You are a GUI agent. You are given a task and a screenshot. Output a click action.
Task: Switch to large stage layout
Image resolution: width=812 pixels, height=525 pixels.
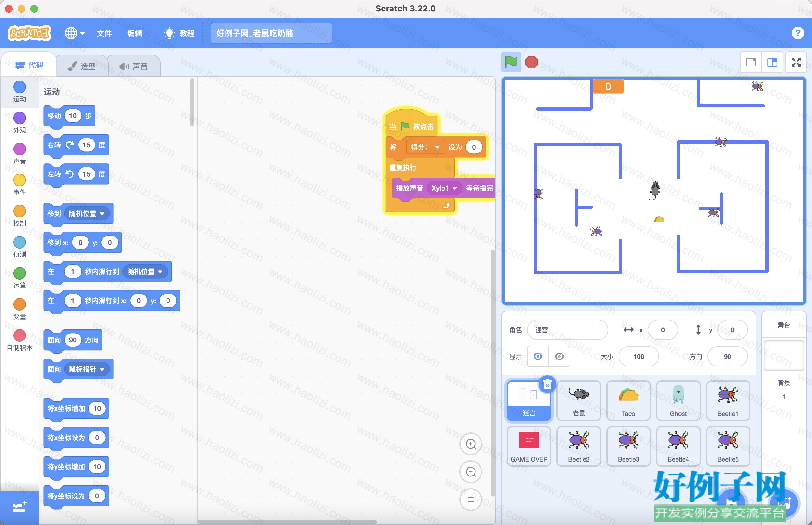coord(772,62)
